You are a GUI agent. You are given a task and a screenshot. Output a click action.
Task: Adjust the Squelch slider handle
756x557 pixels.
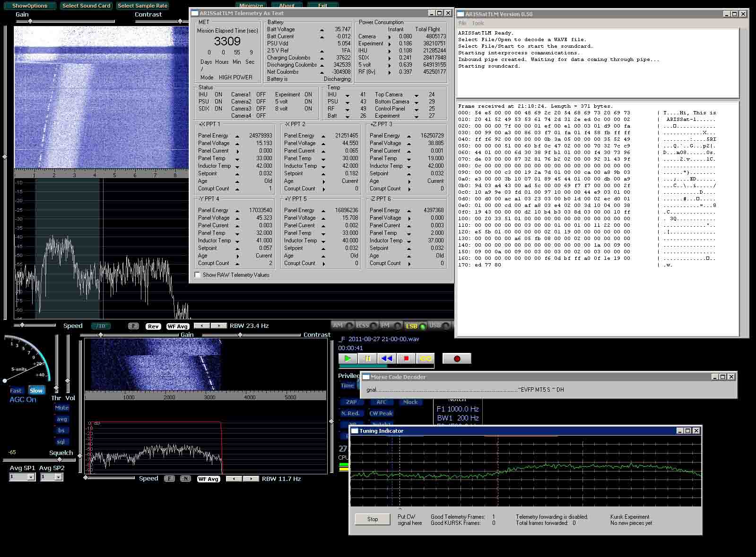pyautogui.click(x=60, y=459)
